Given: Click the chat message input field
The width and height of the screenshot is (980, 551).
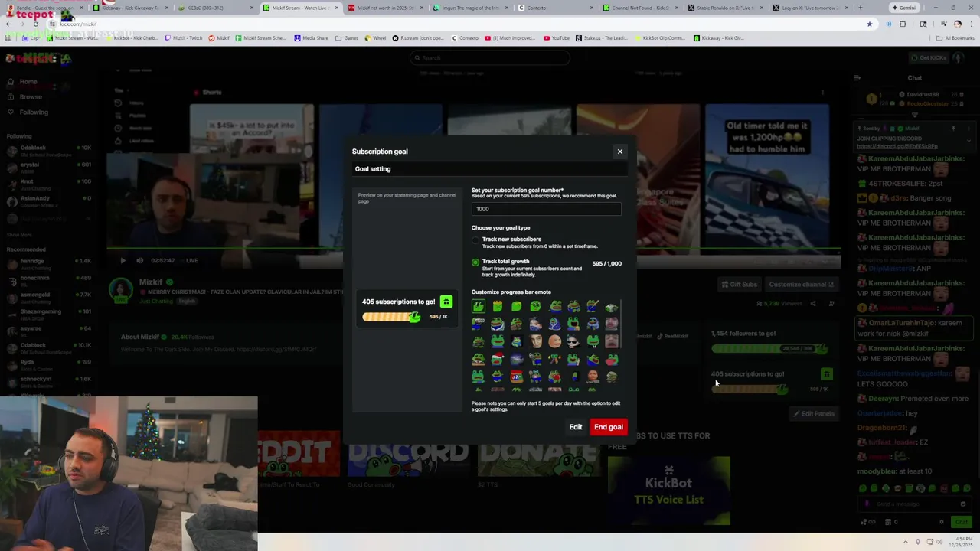Looking at the screenshot, I should [915, 504].
